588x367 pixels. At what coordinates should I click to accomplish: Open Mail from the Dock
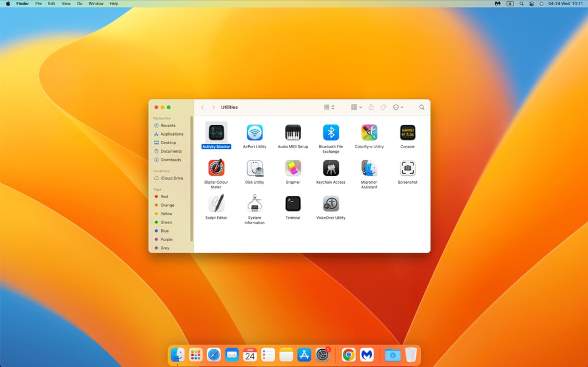pos(232,354)
